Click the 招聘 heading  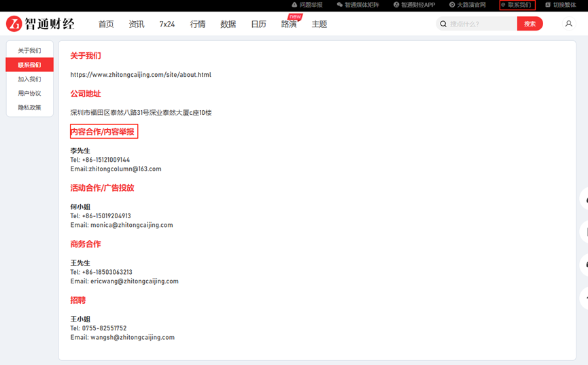[x=78, y=300]
